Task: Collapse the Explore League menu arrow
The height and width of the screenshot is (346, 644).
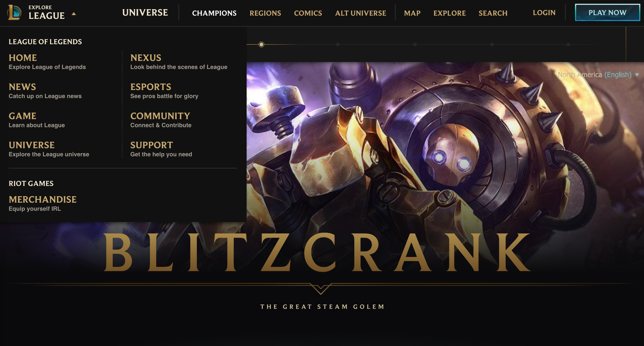Action: click(74, 14)
